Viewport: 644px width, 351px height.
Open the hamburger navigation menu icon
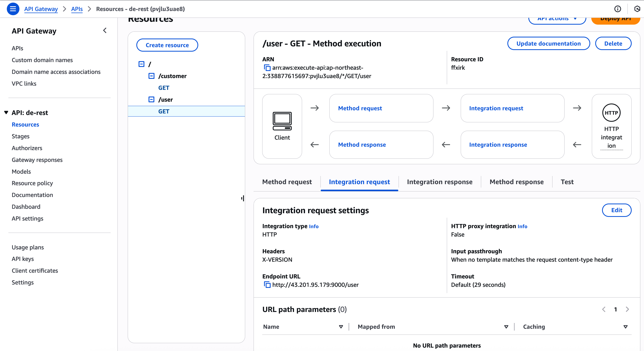pyautogui.click(x=13, y=9)
